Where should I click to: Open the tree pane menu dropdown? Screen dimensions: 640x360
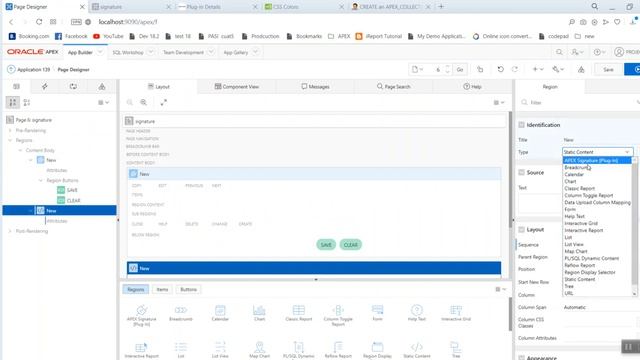103,102
